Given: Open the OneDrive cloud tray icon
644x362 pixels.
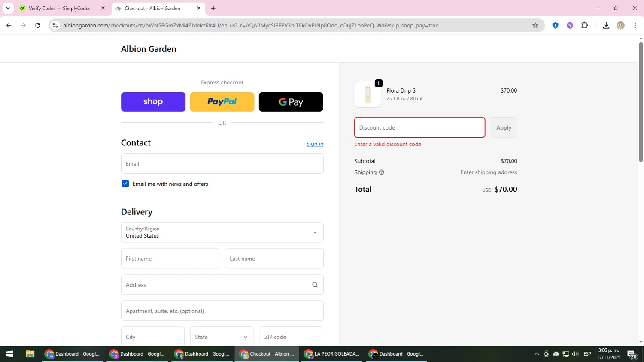Looking at the screenshot, I should click(556, 354).
